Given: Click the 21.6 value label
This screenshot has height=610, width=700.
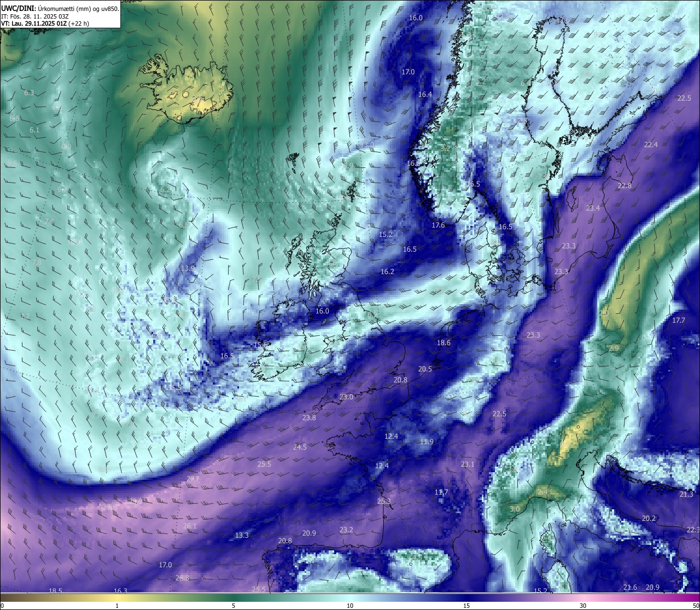Looking at the screenshot, I should (630, 588).
